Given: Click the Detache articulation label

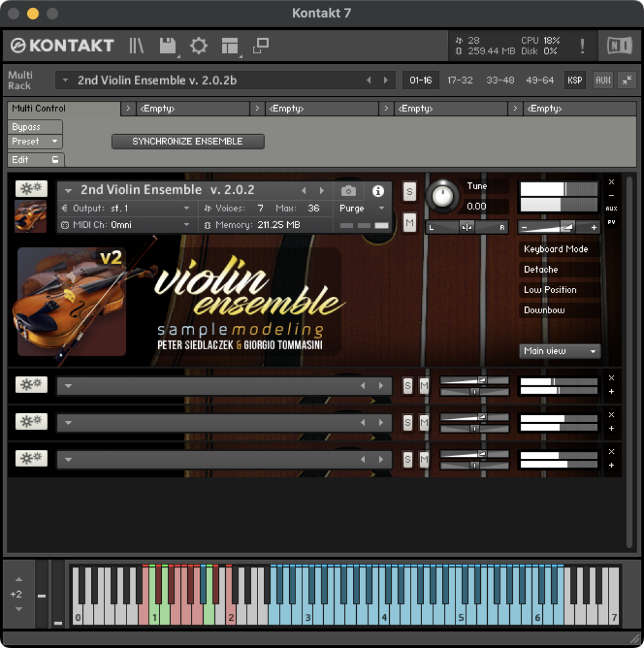Looking at the screenshot, I should (541, 270).
